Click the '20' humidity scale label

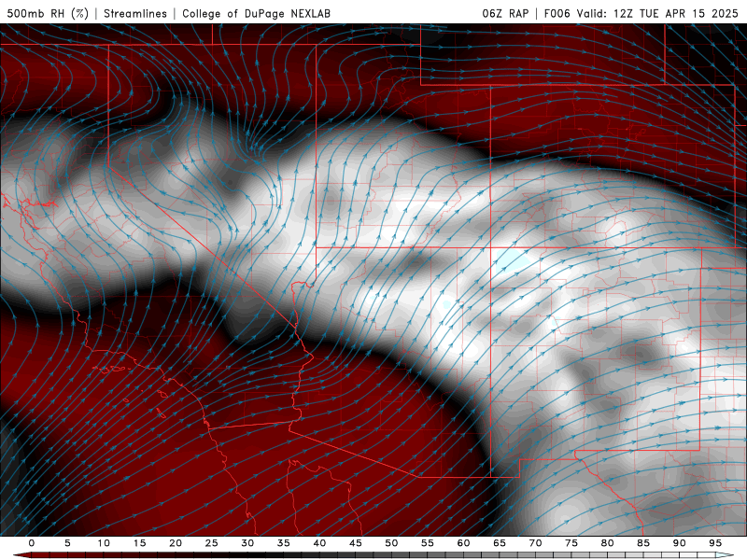[x=176, y=543]
